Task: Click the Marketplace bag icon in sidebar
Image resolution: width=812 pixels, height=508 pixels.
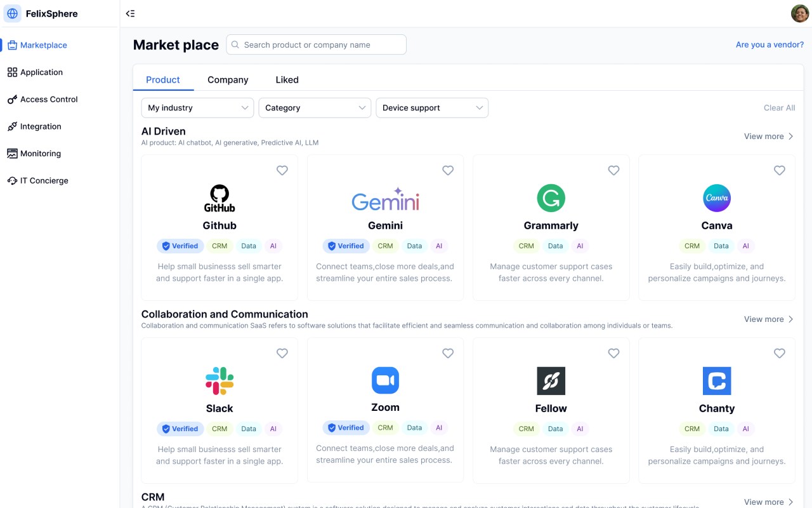Action: [12, 45]
